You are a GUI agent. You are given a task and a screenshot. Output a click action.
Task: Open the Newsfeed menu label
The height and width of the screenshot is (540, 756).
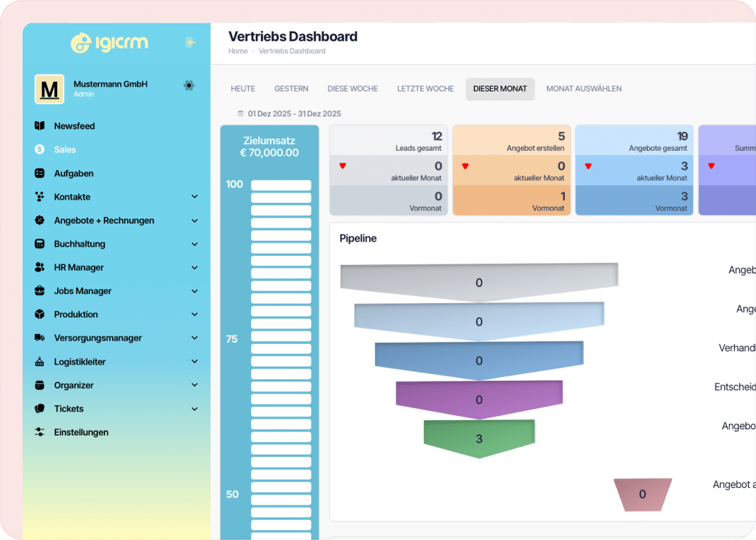click(x=74, y=126)
